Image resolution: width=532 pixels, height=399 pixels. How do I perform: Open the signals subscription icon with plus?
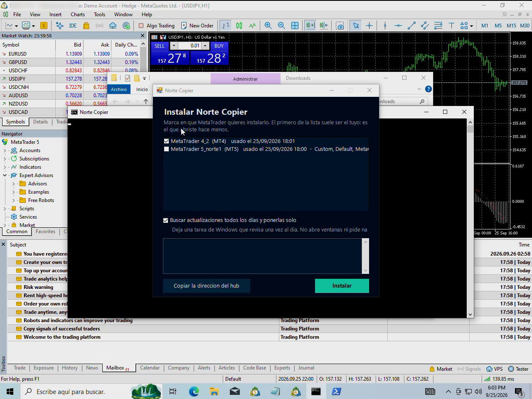(126, 25)
